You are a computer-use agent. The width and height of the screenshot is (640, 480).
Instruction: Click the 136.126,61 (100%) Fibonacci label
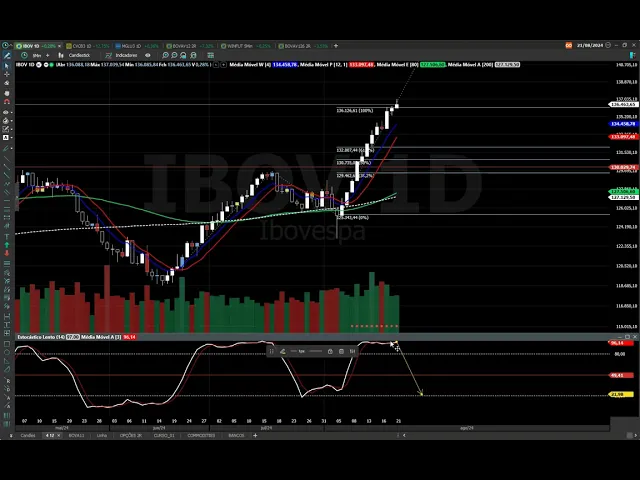[x=354, y=111]
